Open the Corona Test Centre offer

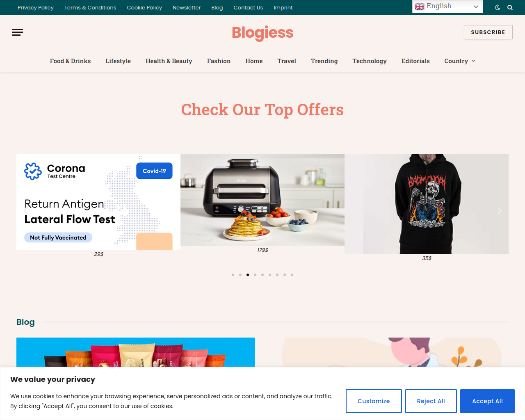tap(98, 202)
